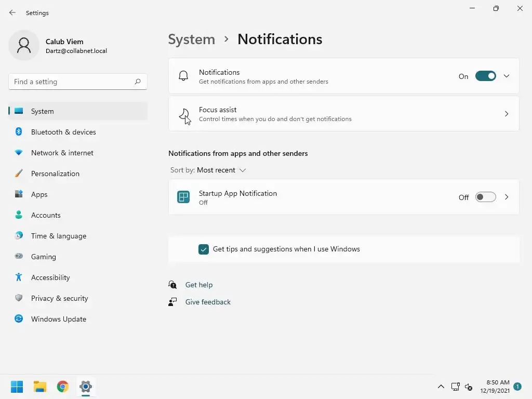Enable the Startup App Notification toggle

point(485,197)
